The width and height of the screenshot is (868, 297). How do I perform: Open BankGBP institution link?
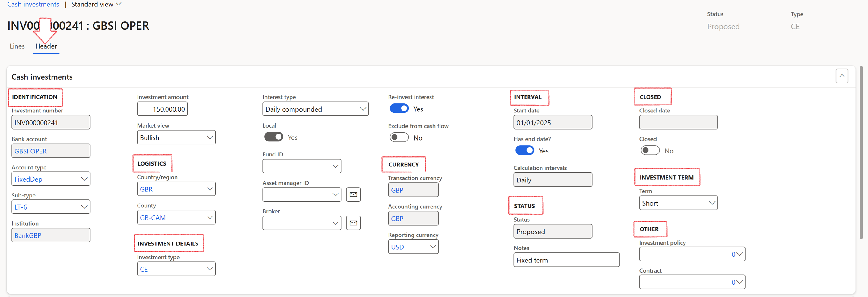[x=28, y=235]
